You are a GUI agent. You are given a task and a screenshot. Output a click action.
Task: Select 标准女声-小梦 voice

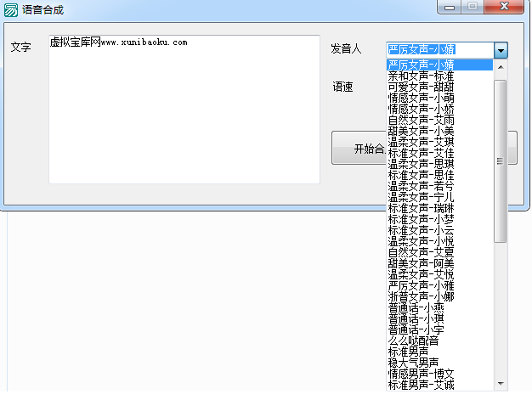[x=439, y=219]
